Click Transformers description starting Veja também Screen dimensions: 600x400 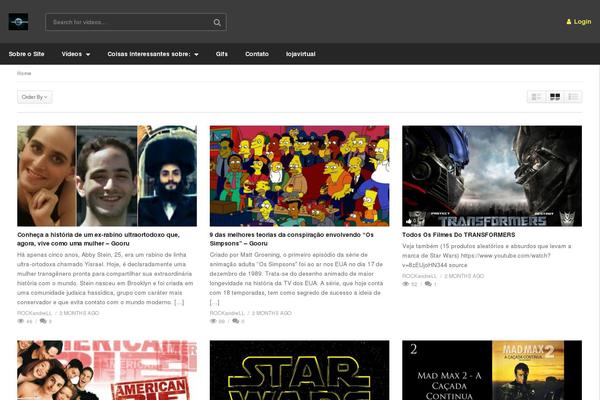tap(486, 255)
